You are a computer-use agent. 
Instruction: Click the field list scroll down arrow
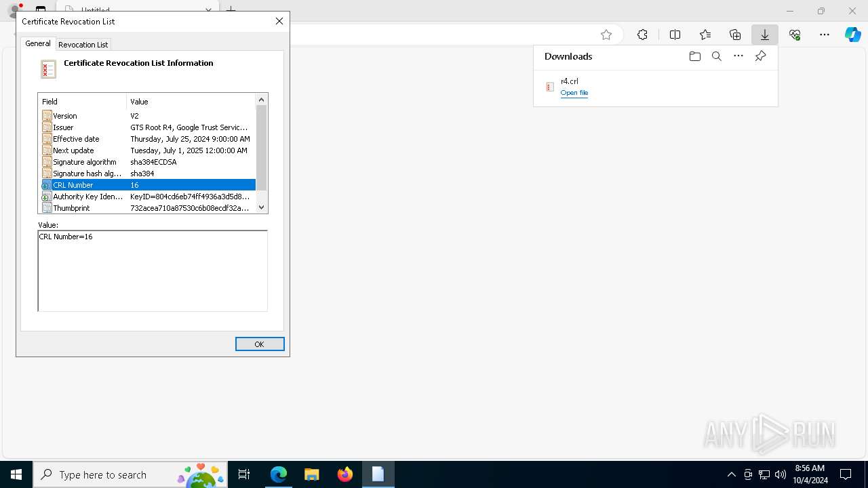(x=262, y=207)
